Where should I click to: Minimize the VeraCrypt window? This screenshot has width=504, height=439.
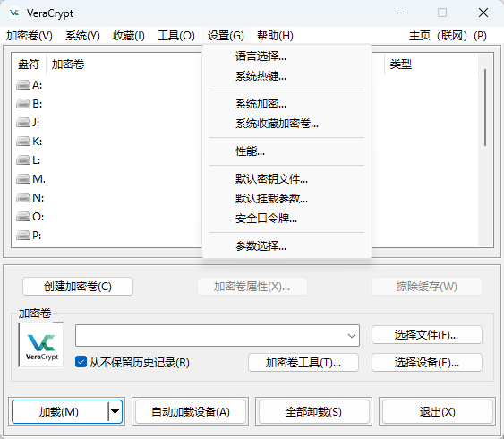(402, 13)
